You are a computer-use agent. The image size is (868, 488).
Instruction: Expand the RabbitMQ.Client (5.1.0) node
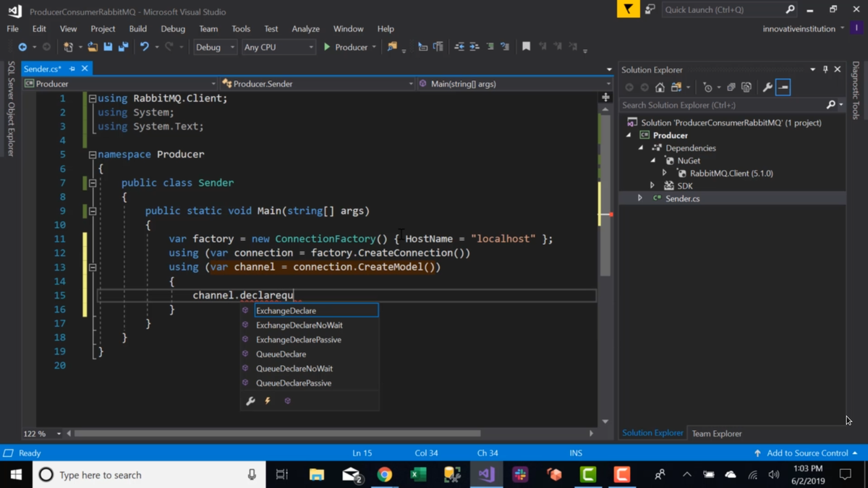tap(665, 173)
